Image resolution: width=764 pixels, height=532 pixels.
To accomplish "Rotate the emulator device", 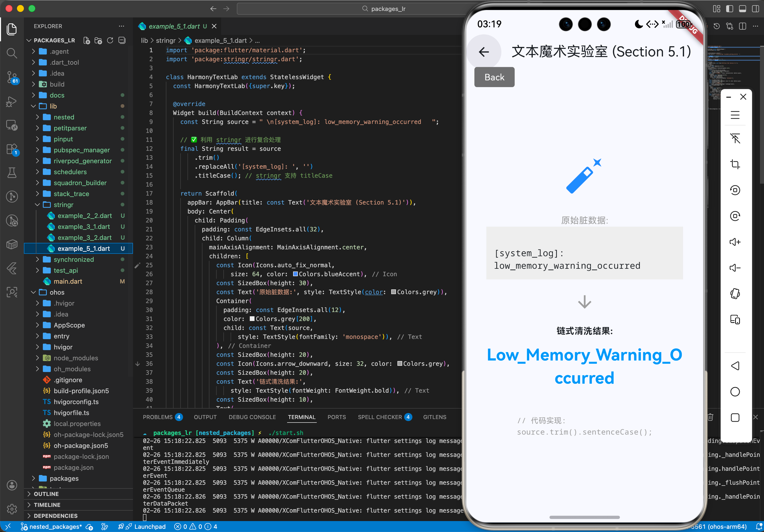I will pyautogui.click(x=735, y=294).
